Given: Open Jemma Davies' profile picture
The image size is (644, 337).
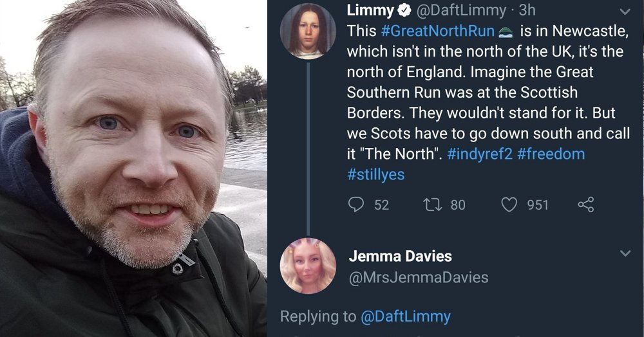Looking at the screenshot, I should 308,266.
